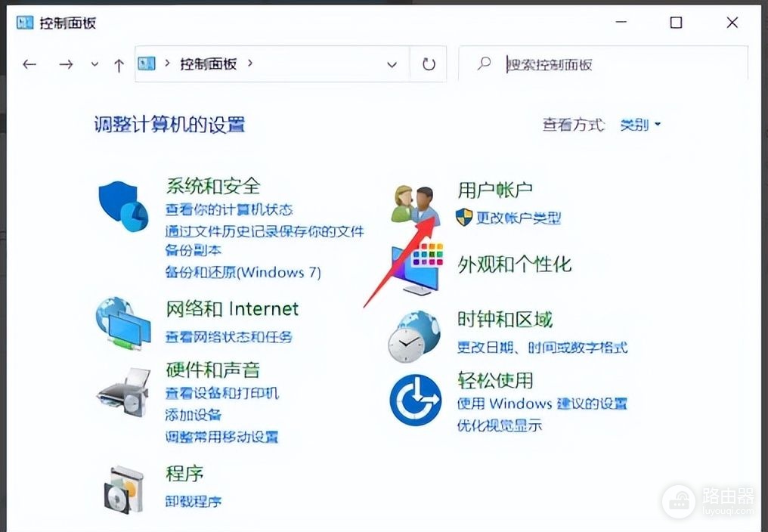Viewport: 768px width, 532px height.
Task: Click the search magnifier icon
Action: pyautogui.click(x=484, y=63)
